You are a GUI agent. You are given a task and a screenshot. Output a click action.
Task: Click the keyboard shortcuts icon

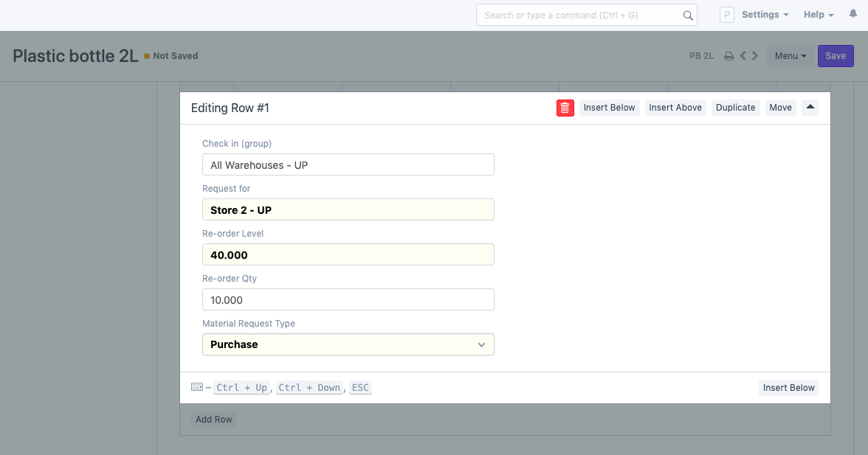coord(196,387)
